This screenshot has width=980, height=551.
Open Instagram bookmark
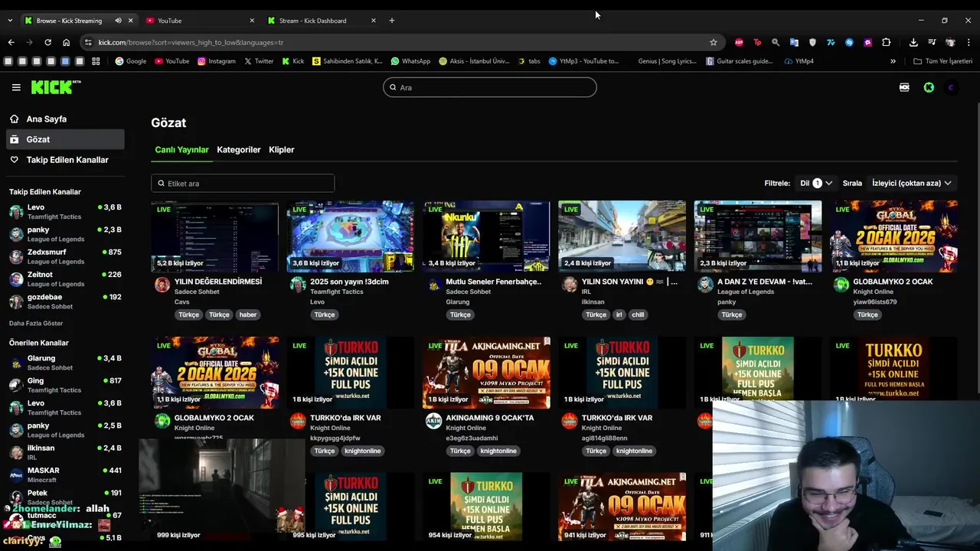tap(217, 61)
